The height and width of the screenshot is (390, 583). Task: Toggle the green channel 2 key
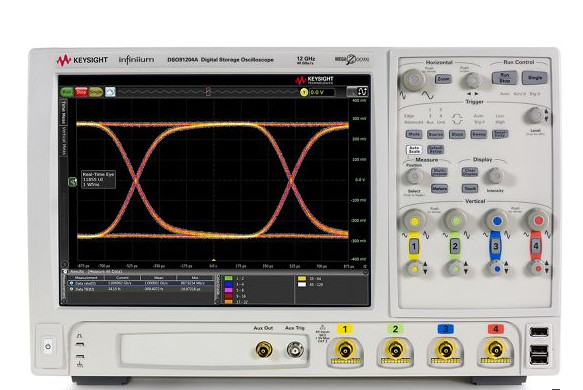455,246
